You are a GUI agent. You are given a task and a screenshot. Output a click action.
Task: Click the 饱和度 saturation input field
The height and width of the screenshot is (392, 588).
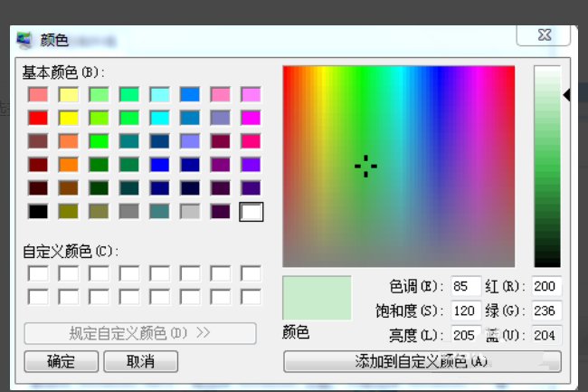(x=466, y=311)
